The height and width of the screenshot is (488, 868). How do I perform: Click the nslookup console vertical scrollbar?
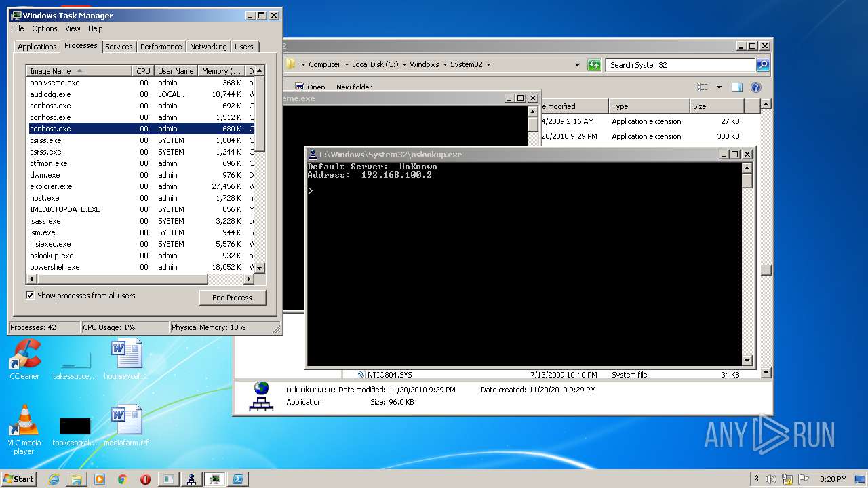[x=747, y=264]
